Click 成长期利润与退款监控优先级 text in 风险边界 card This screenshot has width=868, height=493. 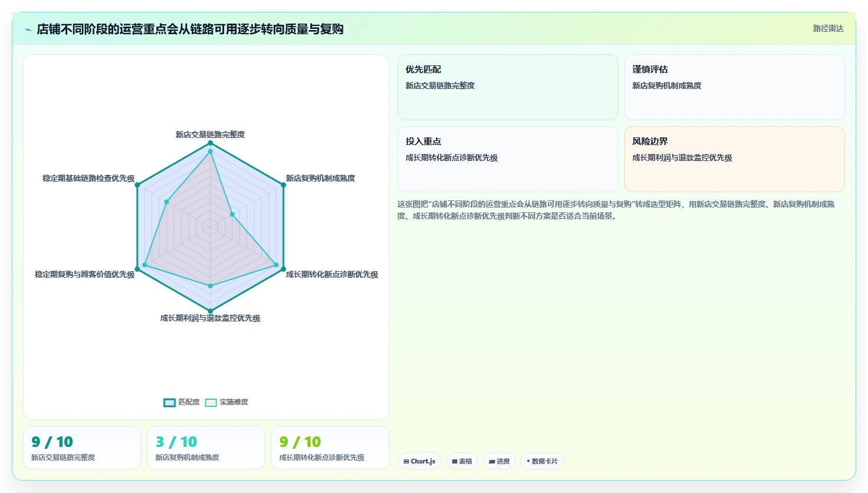(x=682, y=157)
